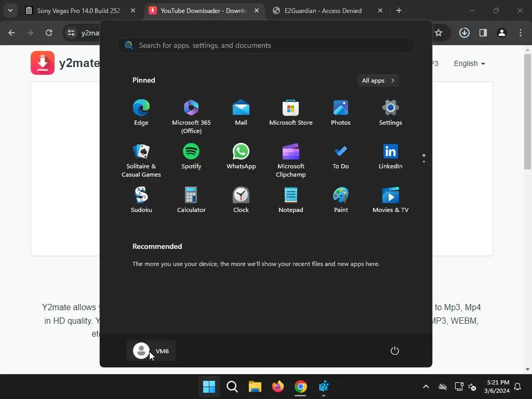532x399 pixels.
Task: Open Settings from pinned apps
Action: [x=391, y=113]
